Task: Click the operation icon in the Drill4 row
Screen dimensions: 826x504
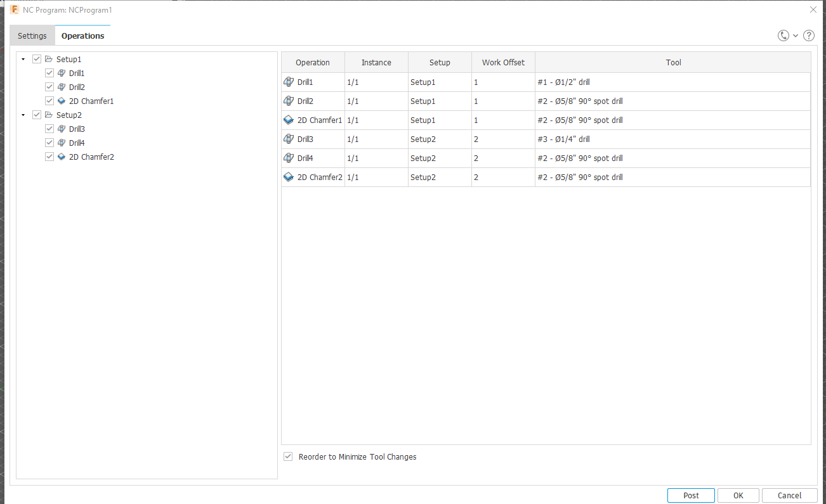Action: click(289, 158)
